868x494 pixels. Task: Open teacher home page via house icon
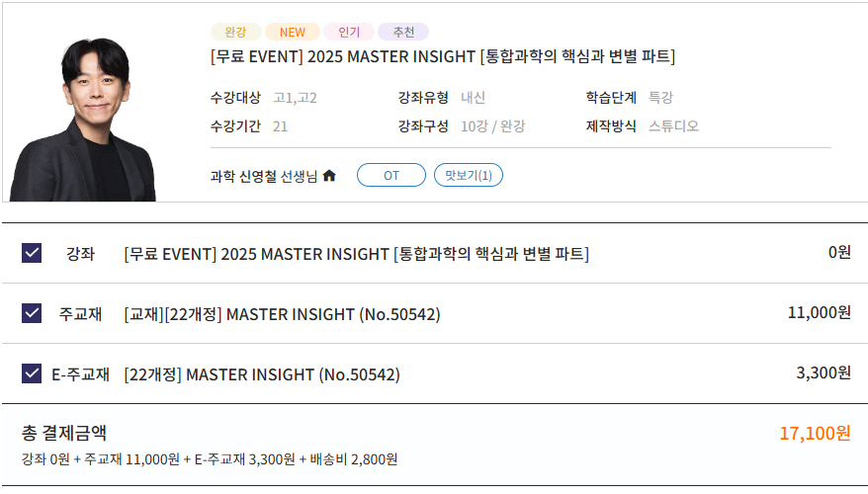tap(329, 176)
